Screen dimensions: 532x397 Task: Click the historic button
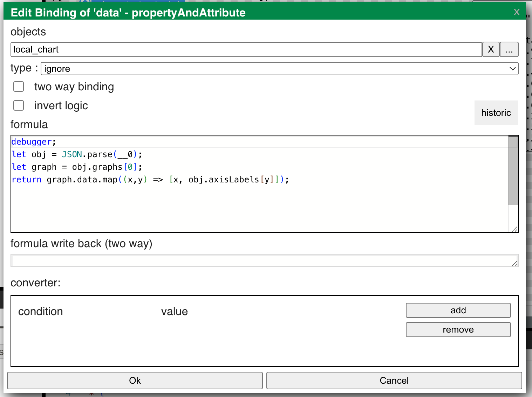click(x=496, y=113)
